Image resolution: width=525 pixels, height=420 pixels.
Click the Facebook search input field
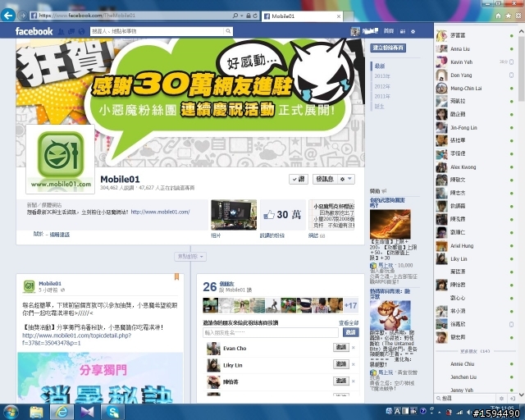(157, 31)
